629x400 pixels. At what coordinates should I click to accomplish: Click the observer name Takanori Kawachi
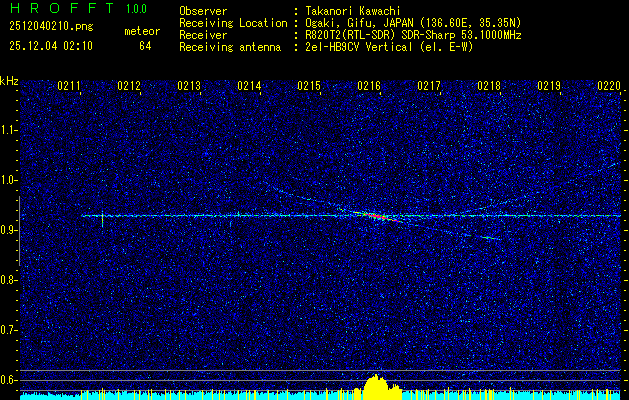point(352,11)
